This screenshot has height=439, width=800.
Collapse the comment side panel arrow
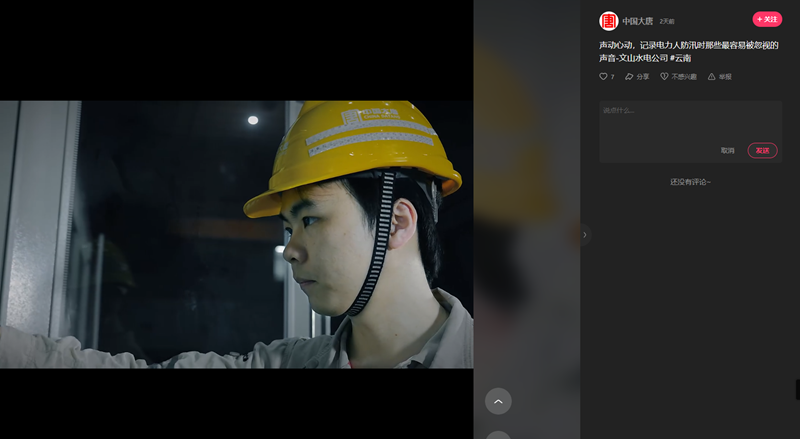[x=585, y=235]
